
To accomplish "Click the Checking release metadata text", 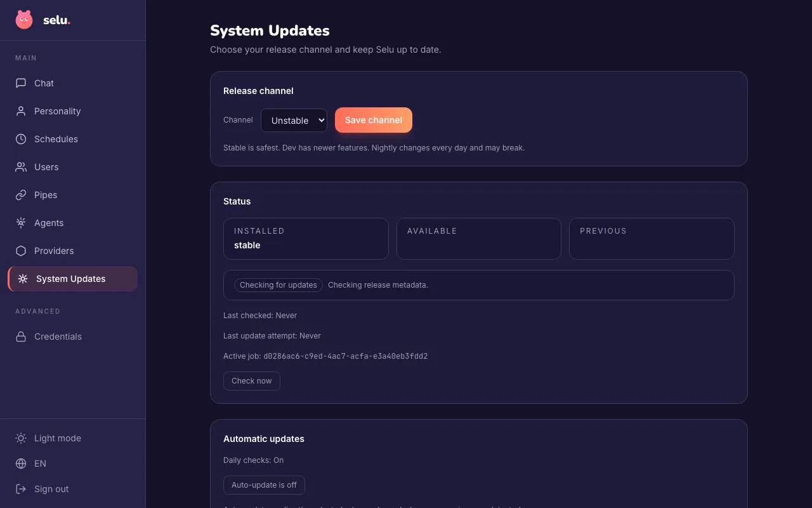I will [x=378, y=285].
